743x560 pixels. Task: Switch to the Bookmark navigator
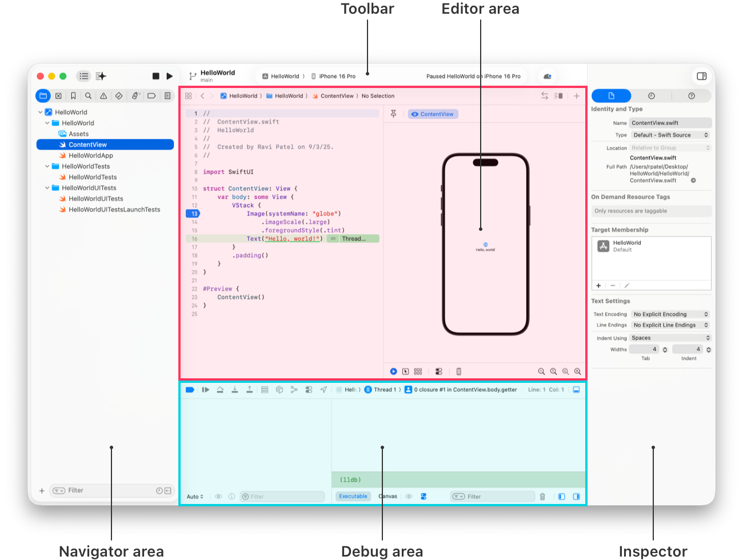(x=73, y=96)
